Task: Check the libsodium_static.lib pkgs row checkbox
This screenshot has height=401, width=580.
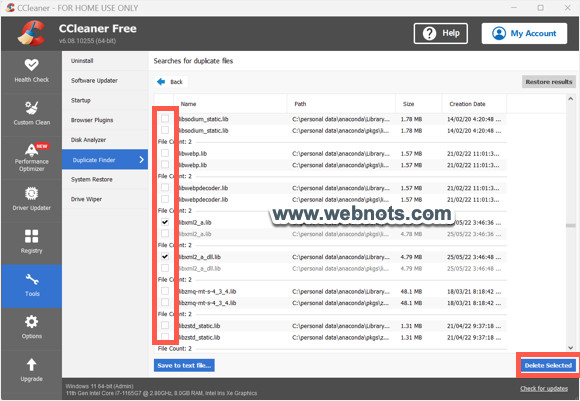Action: coord(165,130)
